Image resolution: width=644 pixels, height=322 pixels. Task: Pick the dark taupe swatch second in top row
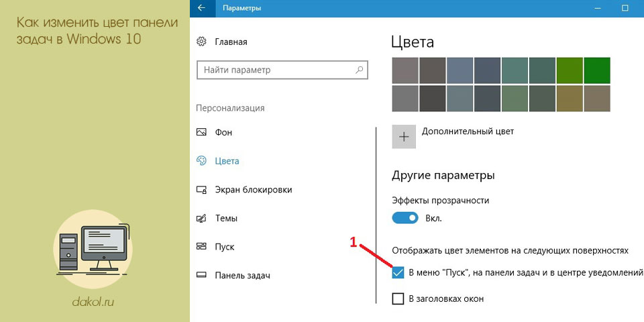click(x=433, y=70)
